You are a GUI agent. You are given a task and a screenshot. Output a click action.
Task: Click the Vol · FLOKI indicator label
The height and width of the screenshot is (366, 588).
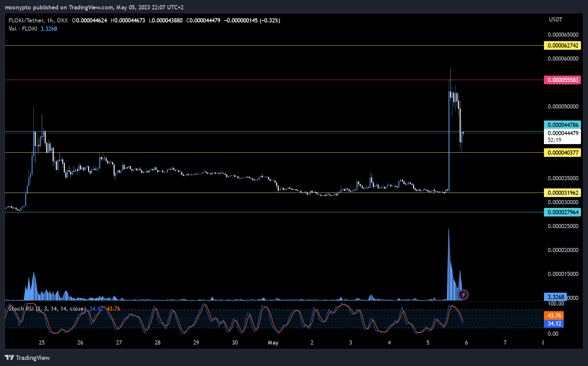tap(23, 29)
